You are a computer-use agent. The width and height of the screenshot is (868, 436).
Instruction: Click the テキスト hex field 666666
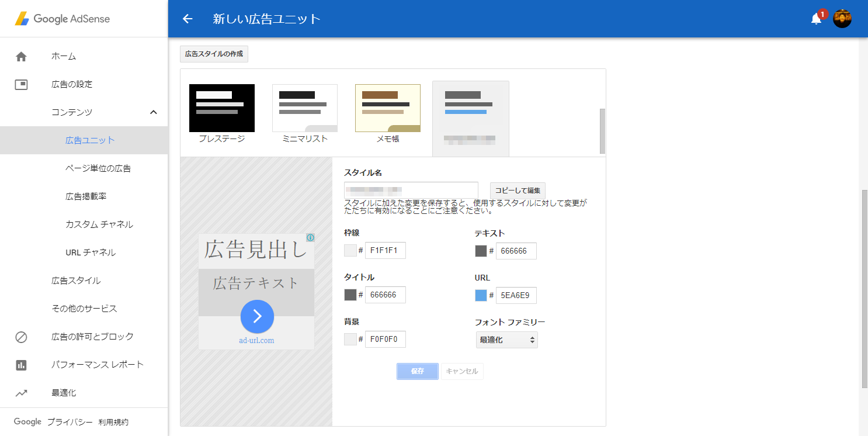516,251
